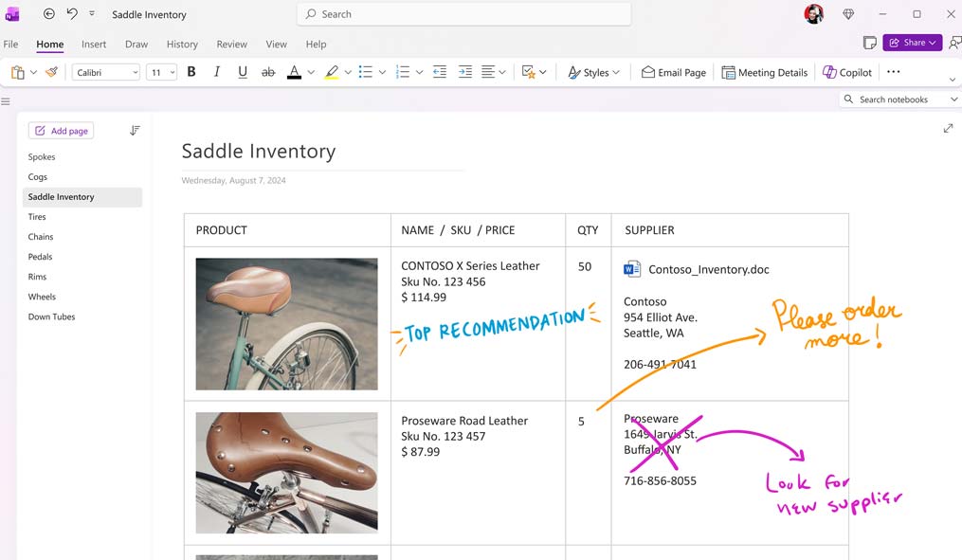The width and height of the screenshot is (962, 560).
Task: Toggle underline formatting
Action: (243, 72)
